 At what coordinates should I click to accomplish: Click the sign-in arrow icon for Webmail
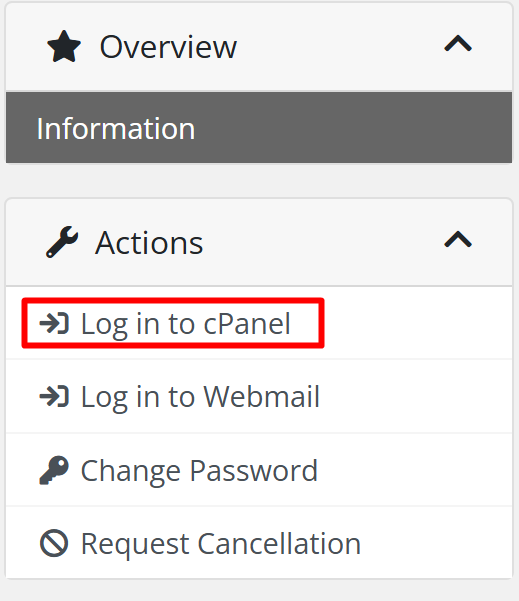[x=54, y=396]
